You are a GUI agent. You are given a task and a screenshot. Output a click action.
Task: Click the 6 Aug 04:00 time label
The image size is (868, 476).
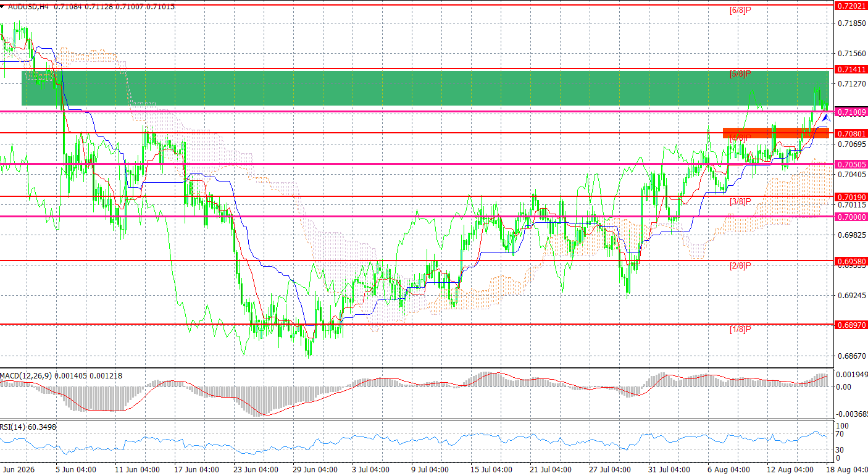pyautogui.click(x=729, y=470)
